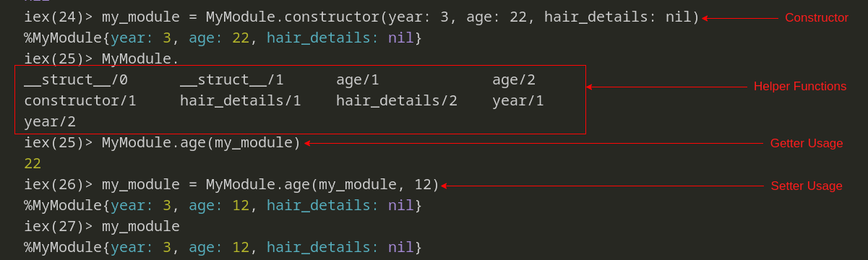Click the Helper Functions annotation label
Screen dimensions: 868x260
[800, 86]
